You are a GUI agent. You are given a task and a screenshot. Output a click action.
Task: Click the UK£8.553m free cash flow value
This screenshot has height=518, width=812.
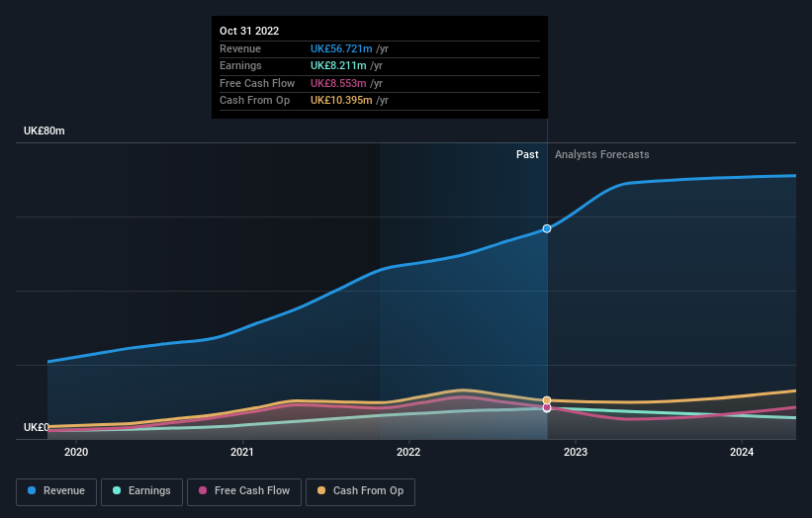338,83
